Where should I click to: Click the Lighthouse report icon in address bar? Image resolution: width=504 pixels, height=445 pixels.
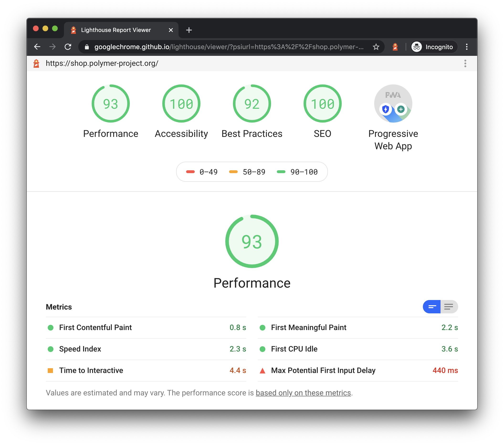click(x=396, y=47)
